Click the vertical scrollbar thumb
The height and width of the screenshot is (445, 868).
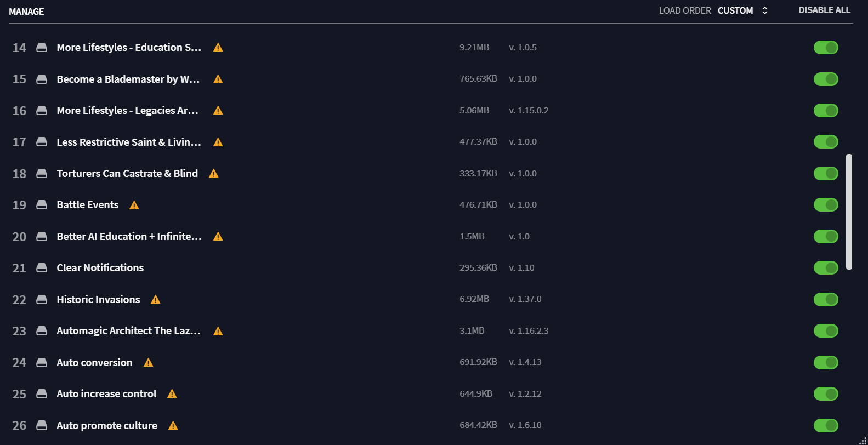849,212
